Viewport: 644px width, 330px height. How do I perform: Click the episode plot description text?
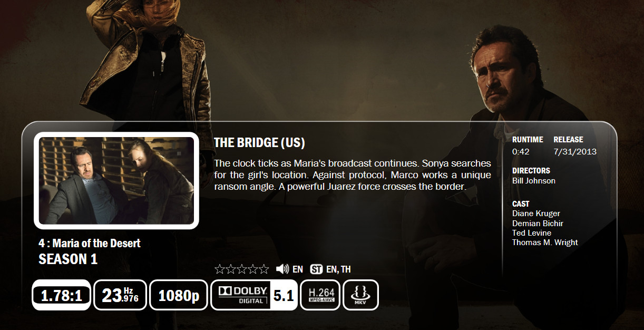tap(353, 175)
